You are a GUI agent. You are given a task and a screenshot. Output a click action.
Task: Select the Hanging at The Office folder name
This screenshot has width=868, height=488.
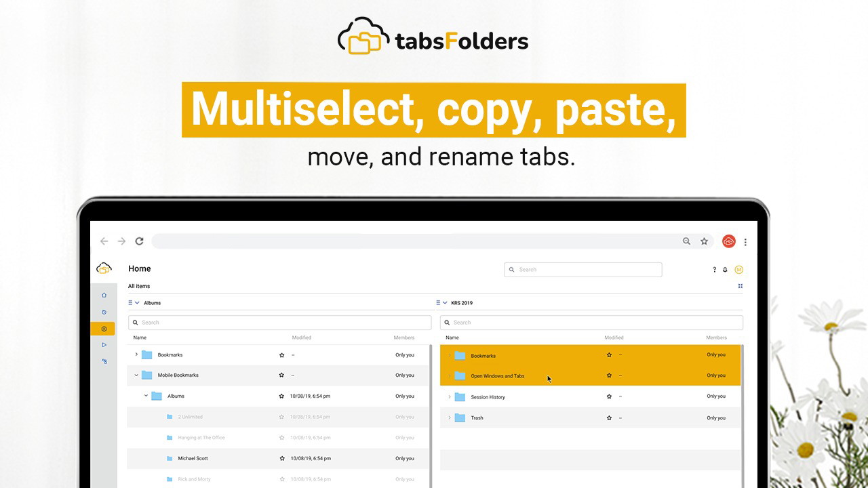tap(201, 438)
